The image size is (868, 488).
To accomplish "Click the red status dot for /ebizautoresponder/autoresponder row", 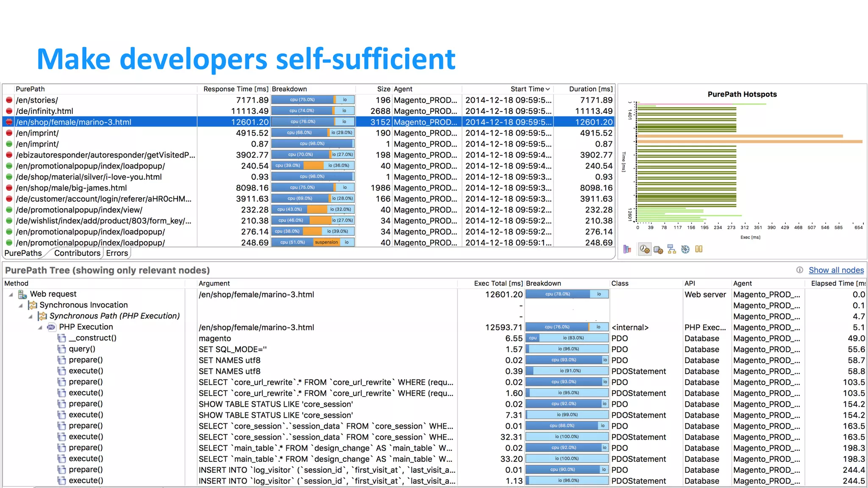I will point(9,155).
